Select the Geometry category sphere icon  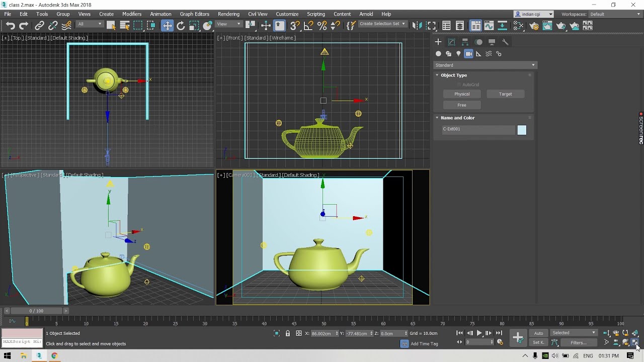click(438, 54)
